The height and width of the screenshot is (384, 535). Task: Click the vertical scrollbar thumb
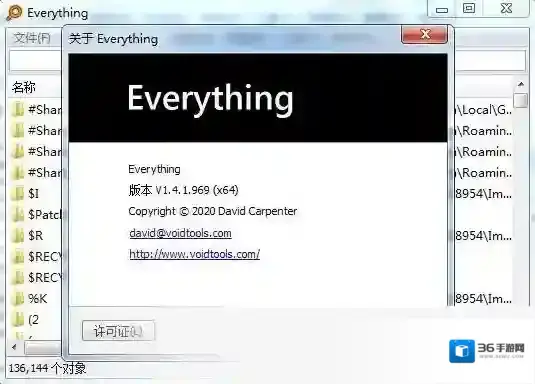click(x=521, y=100)
